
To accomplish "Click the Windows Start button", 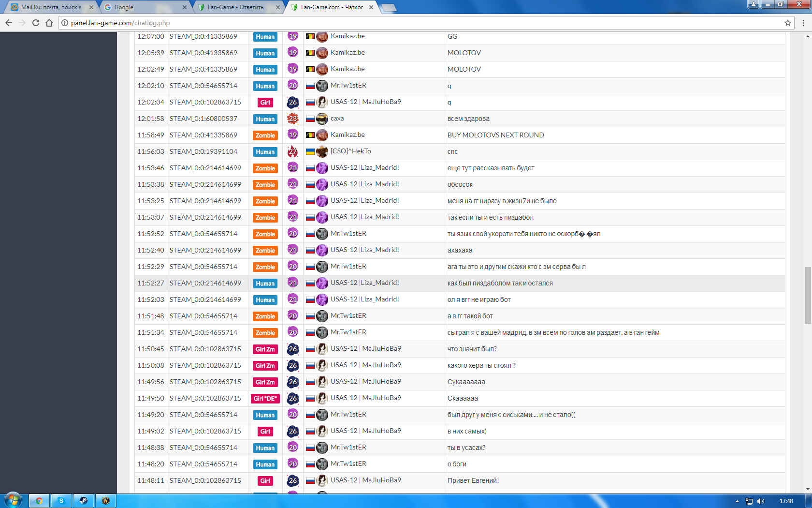I will tap(13, 500).
